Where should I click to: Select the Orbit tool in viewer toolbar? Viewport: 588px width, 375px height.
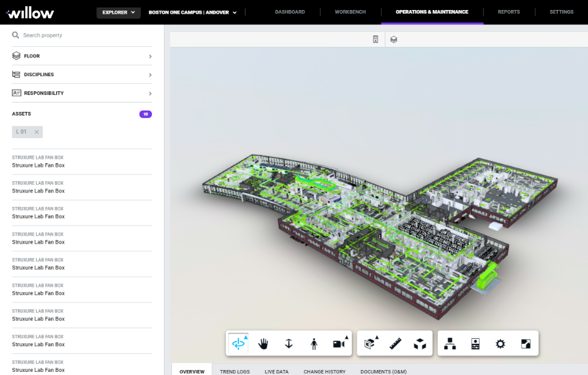[x=238, y=343]
